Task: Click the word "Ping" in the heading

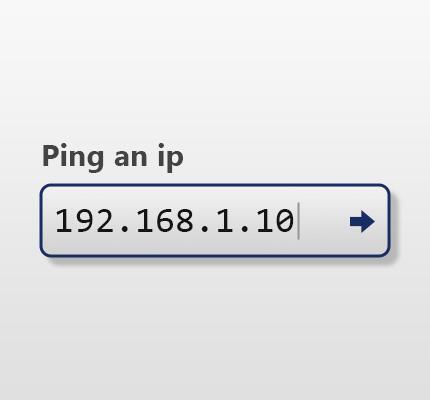Action: coord(73,157)
